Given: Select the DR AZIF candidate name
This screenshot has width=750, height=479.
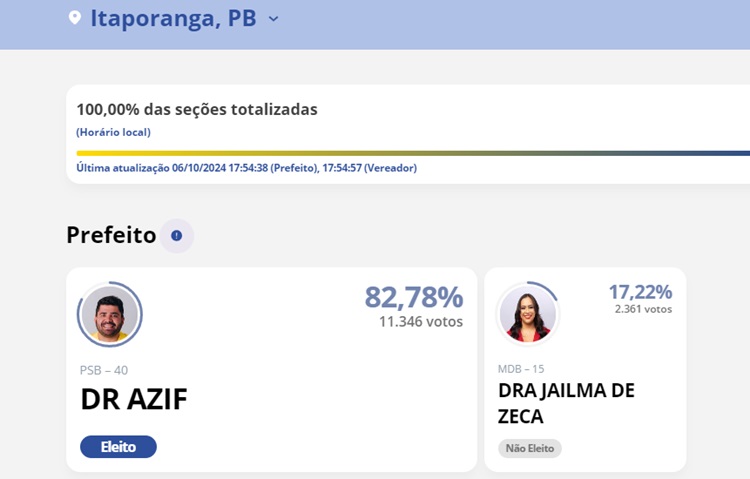Looking at the screenshot, I should (x=134, y=400).
